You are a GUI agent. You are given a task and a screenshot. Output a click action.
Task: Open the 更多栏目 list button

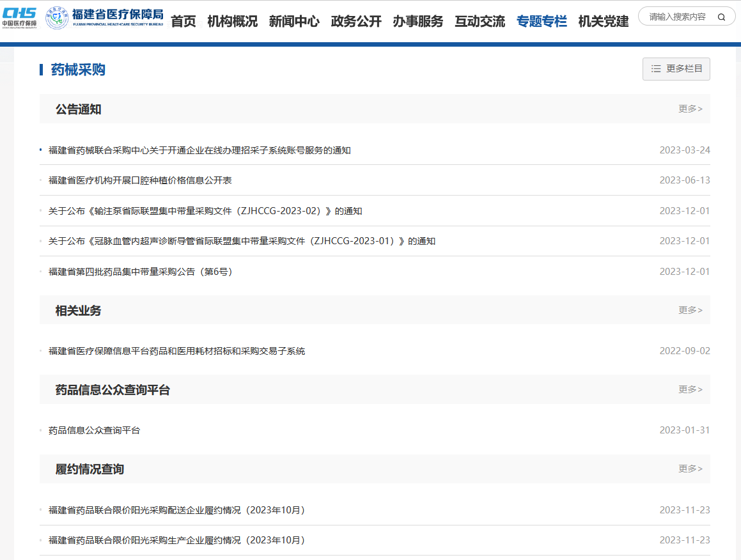[x=676, y=69]
